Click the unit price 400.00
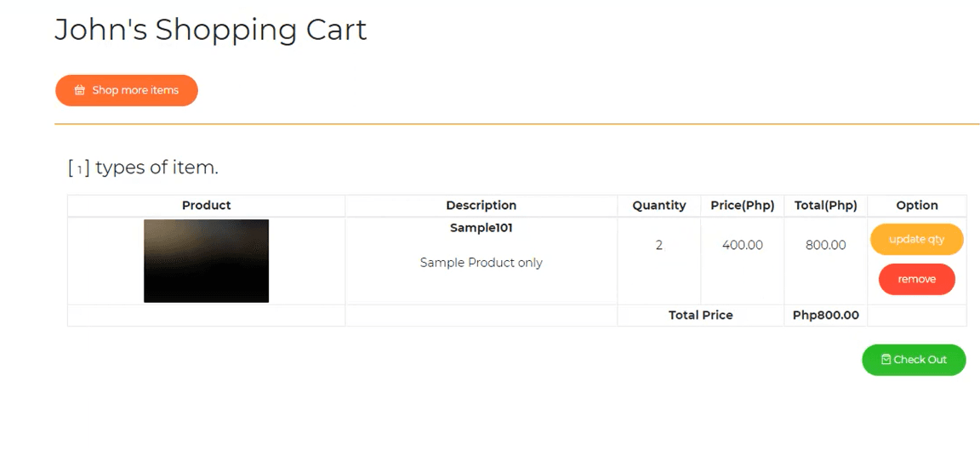 tap(743, 246)
